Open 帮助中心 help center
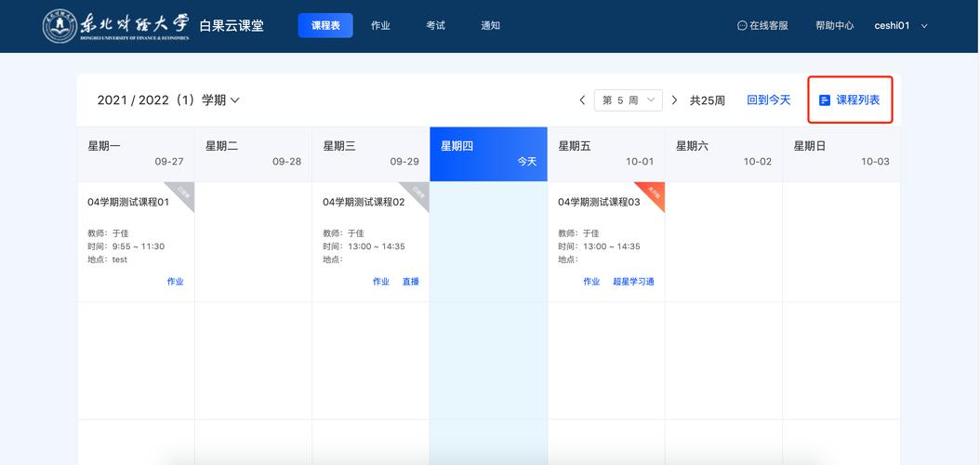 [x=834, y=26]
